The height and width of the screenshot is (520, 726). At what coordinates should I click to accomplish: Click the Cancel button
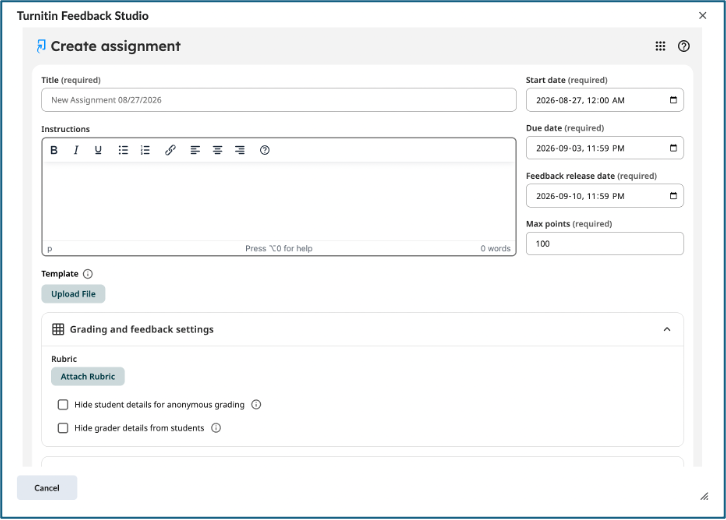[x=47, y=488]
